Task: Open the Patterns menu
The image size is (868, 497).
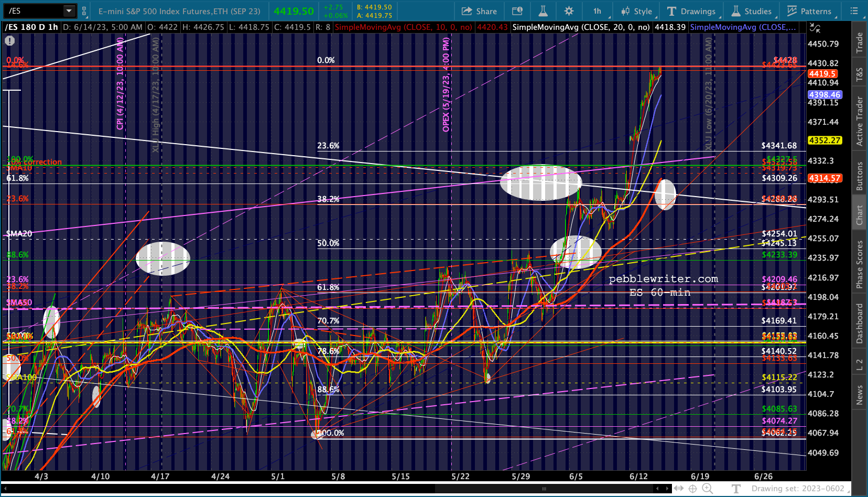Action: (x=809, y=11)
